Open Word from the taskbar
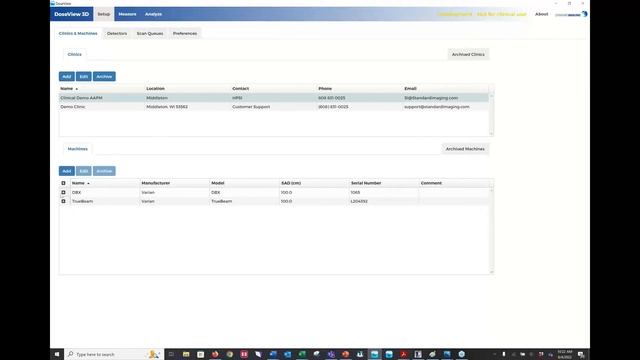The image size is (640, 360). [273, 354]
